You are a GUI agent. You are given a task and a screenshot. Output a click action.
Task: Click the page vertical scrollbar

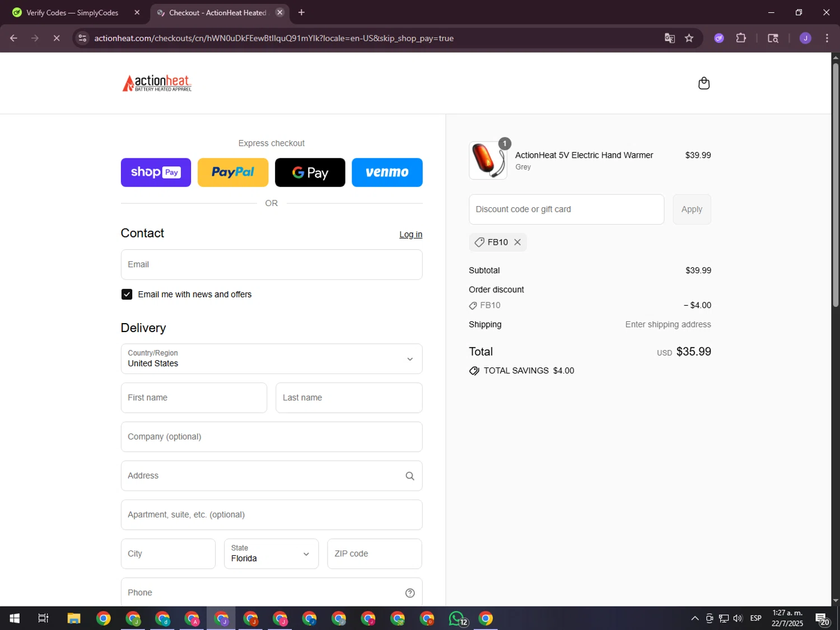click(836, 185)
